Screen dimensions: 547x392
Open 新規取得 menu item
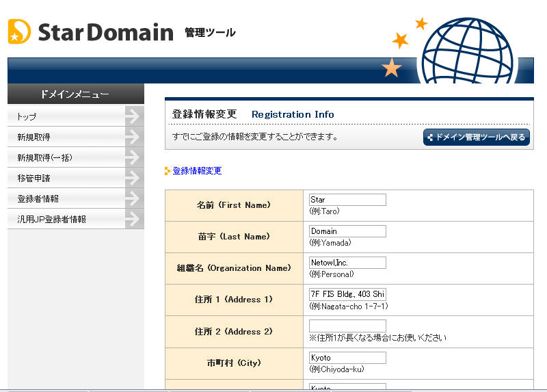point(76,137)
